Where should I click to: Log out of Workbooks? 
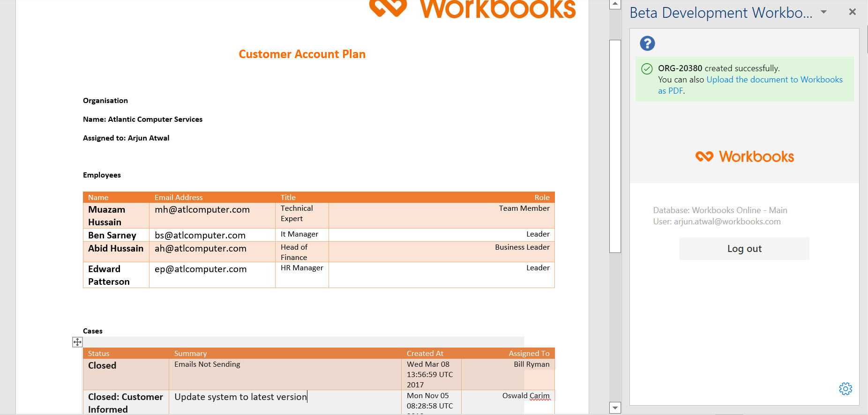point(744,249)
